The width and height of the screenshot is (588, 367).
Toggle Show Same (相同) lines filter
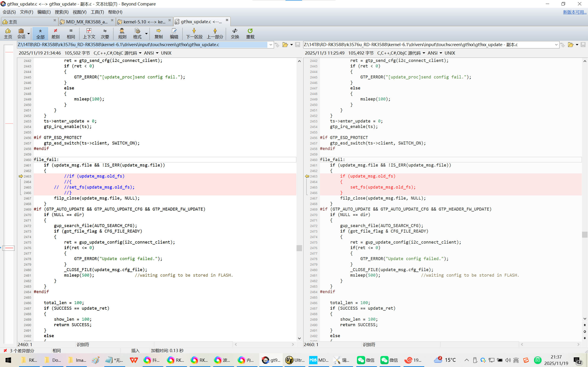tap(71, 33)
